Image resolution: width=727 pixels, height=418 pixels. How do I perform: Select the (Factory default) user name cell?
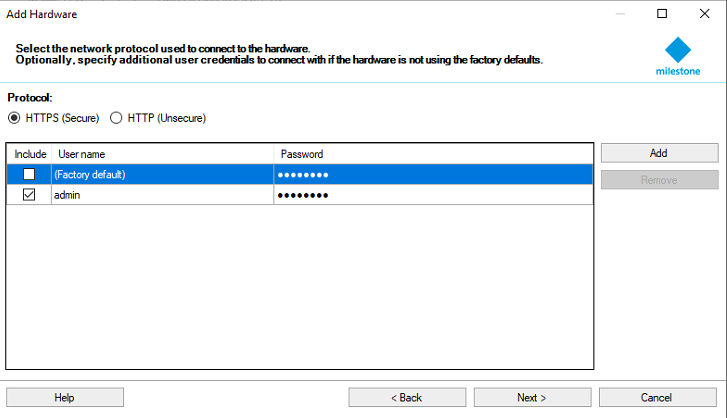[162, 174]
